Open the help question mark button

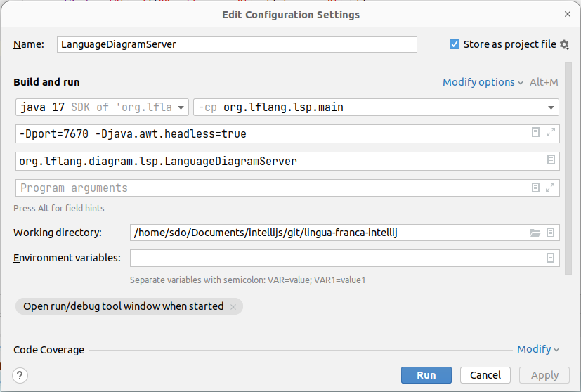pos(20,375)
